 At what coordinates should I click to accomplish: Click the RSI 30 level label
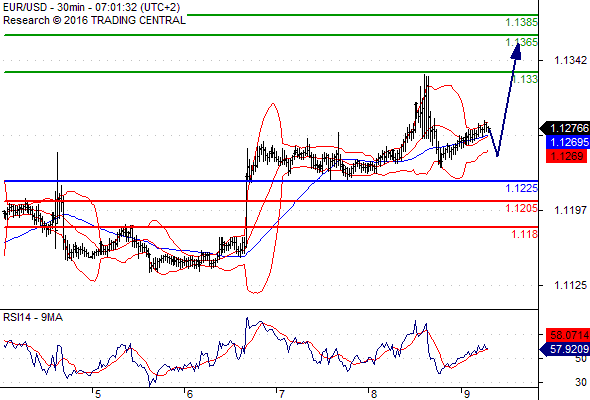coord(581,382)
